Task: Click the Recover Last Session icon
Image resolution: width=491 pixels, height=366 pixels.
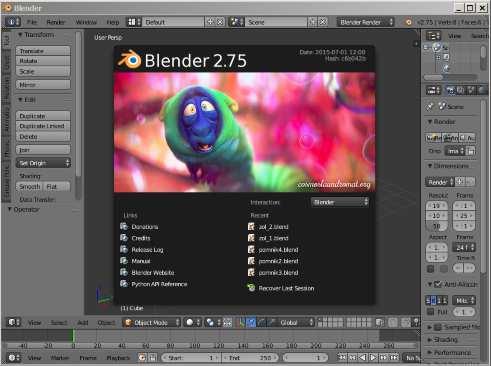Action: pyautogui.click(x=251, y=288)
